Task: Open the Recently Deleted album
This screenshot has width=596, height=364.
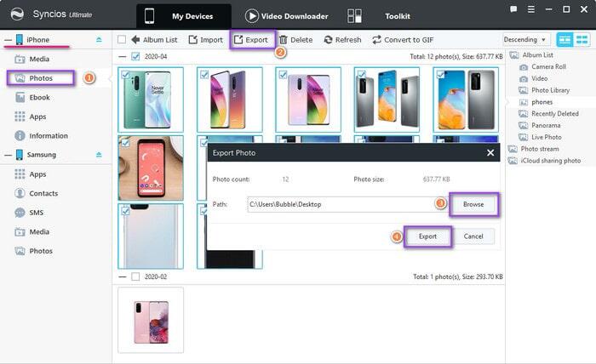Action: pos(549,113)
